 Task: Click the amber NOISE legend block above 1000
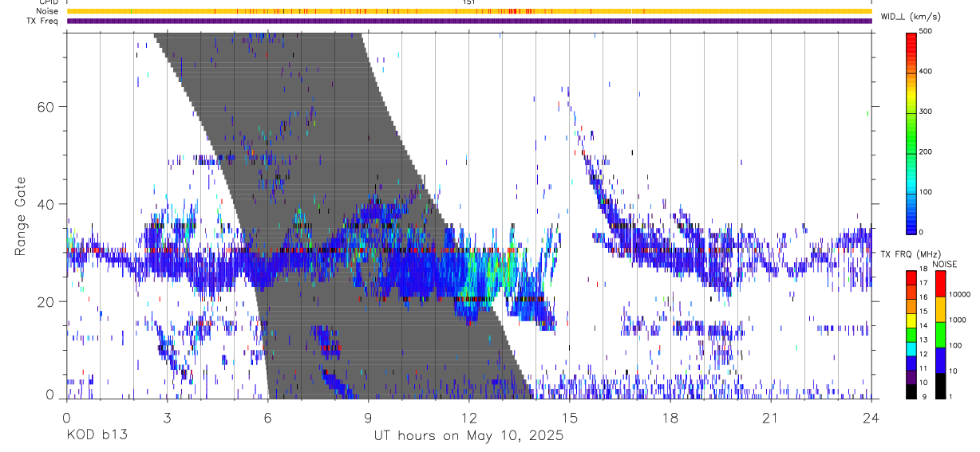tap(940, 309)
